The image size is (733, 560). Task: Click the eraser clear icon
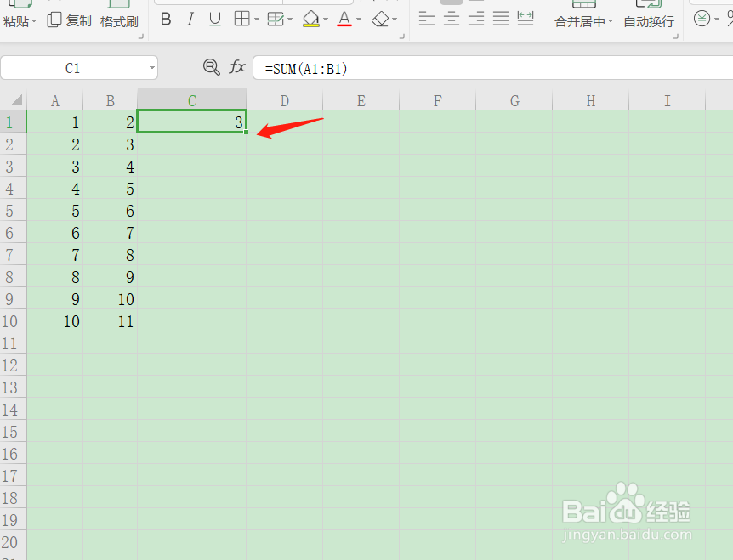(x=380, y=20)
